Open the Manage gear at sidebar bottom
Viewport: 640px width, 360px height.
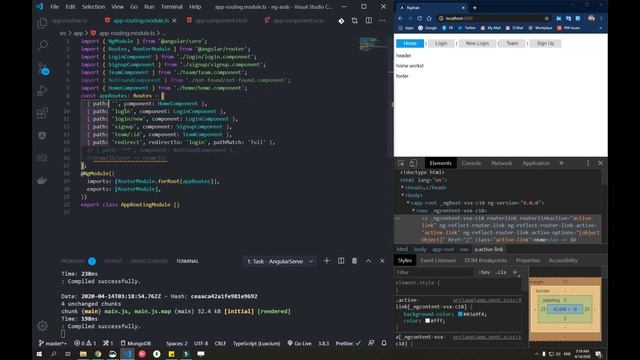[42, 326]
